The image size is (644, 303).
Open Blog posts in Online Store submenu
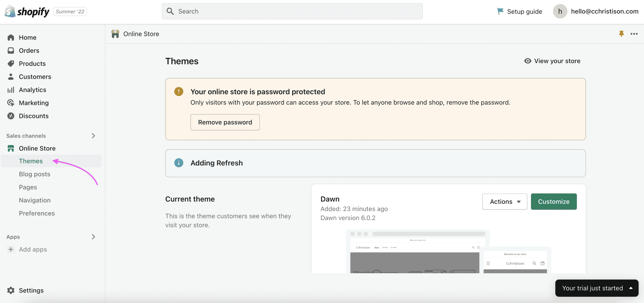[x=34, y=174]
